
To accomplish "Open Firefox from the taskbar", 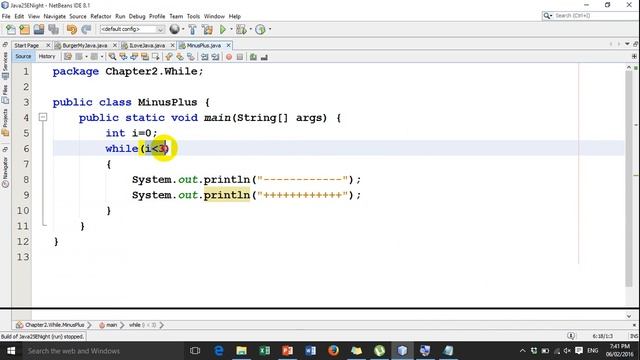I will (333, 351).
